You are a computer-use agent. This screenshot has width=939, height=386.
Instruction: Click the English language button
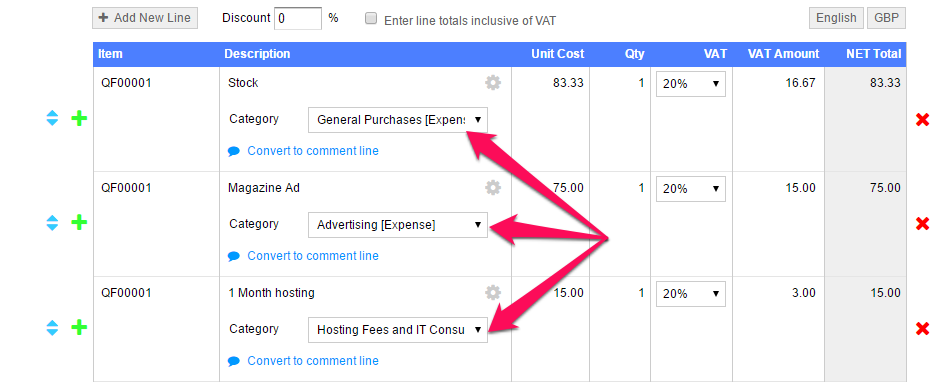[836, 18]
